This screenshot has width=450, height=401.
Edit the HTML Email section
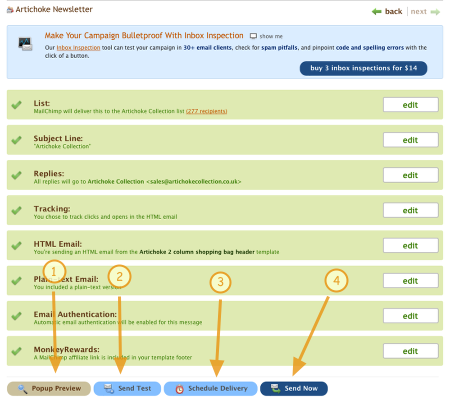click(411, 246)
